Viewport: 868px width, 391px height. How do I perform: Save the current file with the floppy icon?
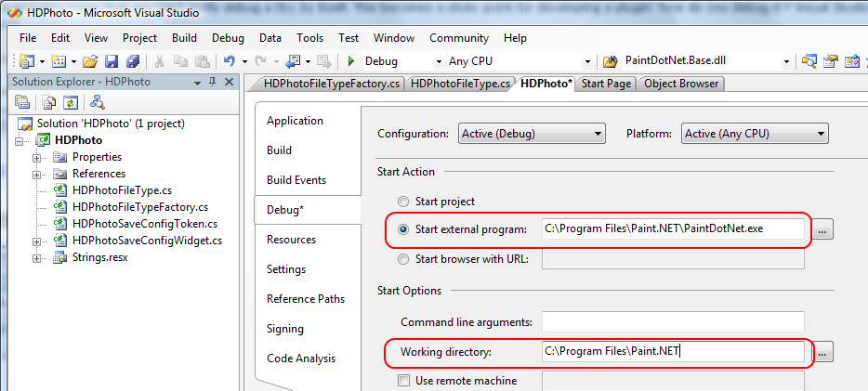click(112, 61)
